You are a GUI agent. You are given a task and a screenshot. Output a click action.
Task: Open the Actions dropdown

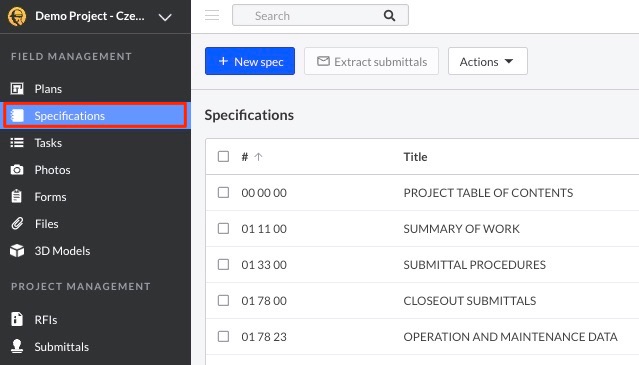[x=487, y=61]
